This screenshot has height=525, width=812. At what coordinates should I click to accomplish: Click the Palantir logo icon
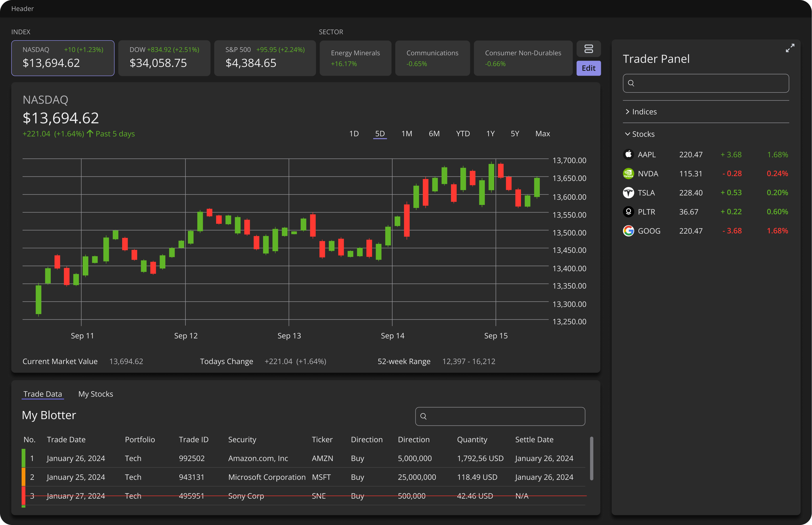[x=628, y=212]
